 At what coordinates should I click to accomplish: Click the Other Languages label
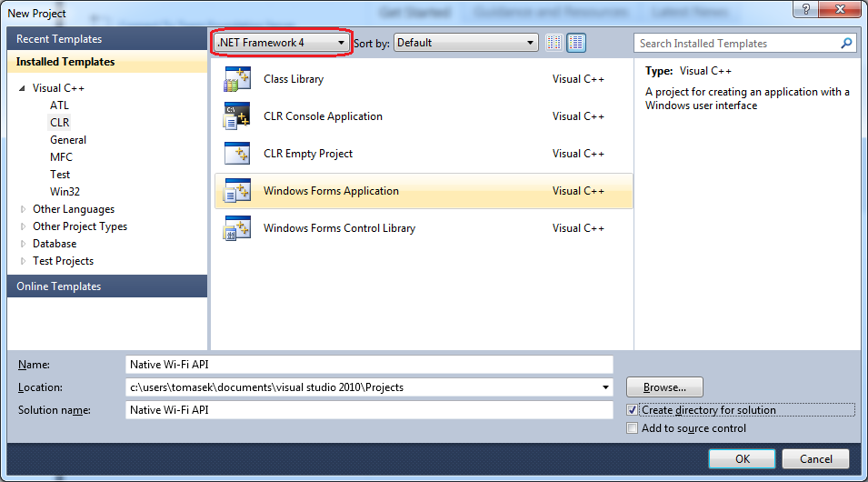[74, 209]
